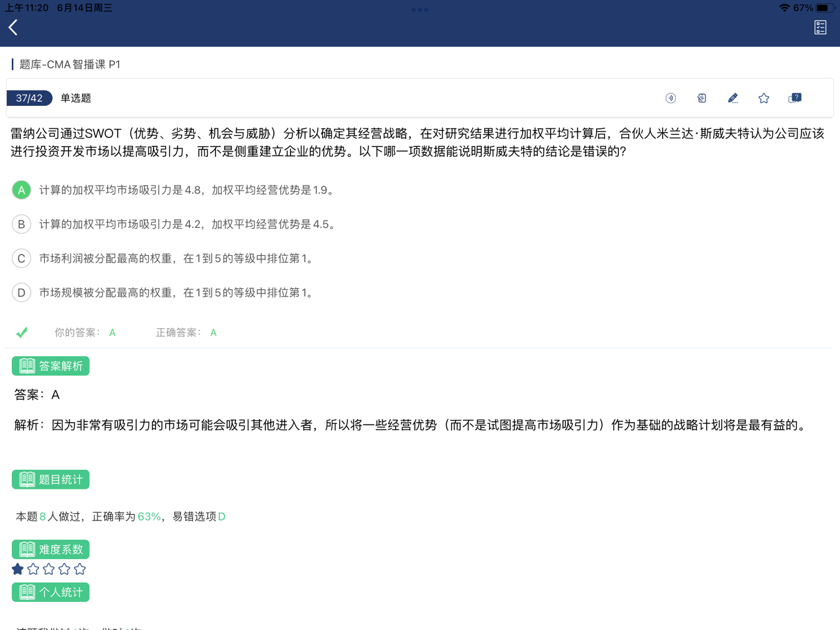Click the 题目统计 section label
This screenshot has width=840, height=630.
pyautogui.click(x=50, y=479)
